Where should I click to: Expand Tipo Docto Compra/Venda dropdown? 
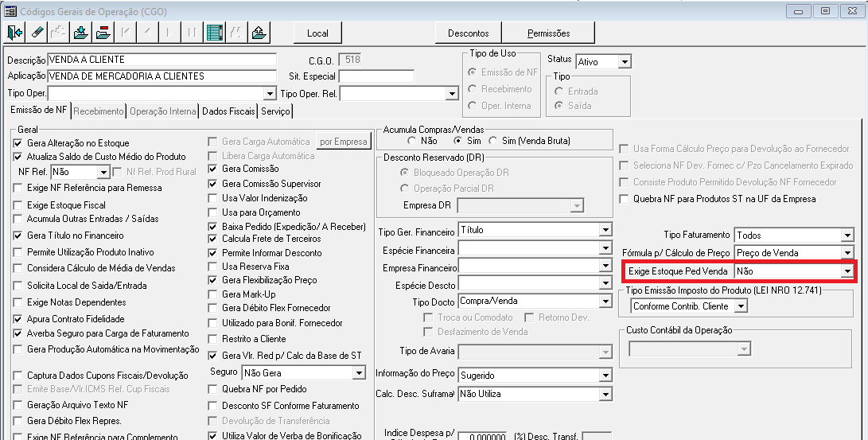point(605,302)
